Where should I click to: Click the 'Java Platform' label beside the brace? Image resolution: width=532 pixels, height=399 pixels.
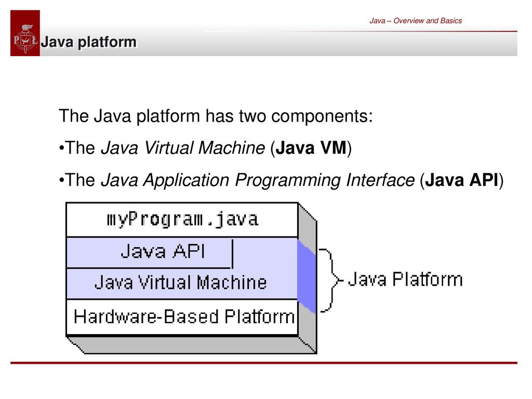pos(405,280)
